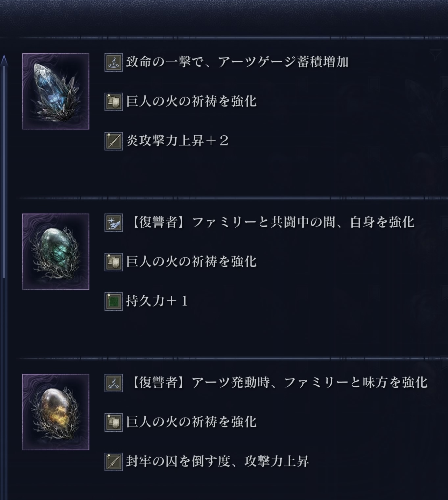Click the scroll-up arrow on the left scrollbar
The height and width of the screenshot is (500, 448).
point(4,60)
